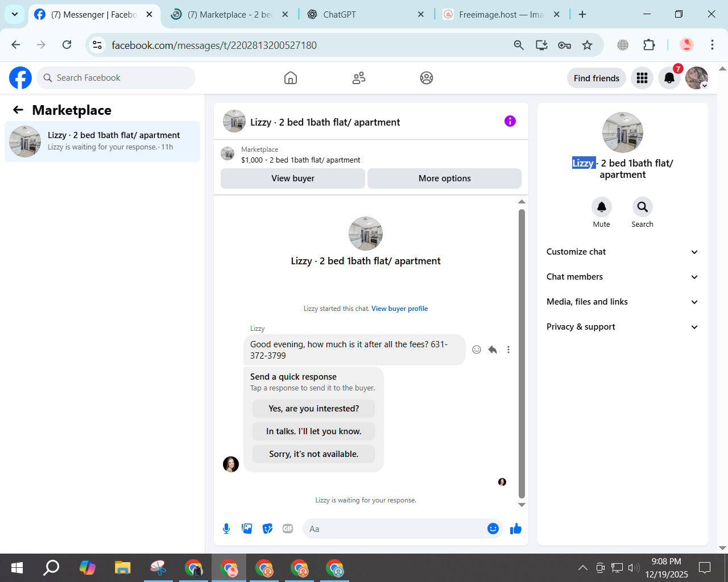Open the account profile picture menu
Screen dimensions: 728x582
pyautogui.click(x=697, y=78)
